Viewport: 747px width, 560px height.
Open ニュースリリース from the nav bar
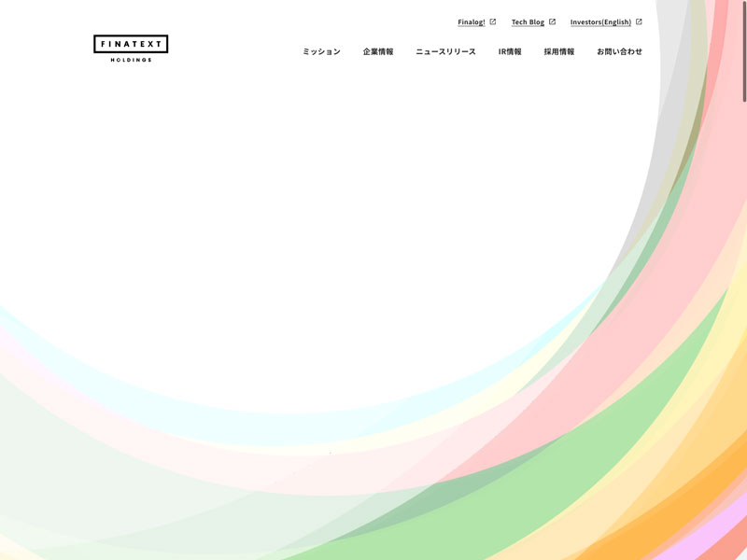point(445,51)
